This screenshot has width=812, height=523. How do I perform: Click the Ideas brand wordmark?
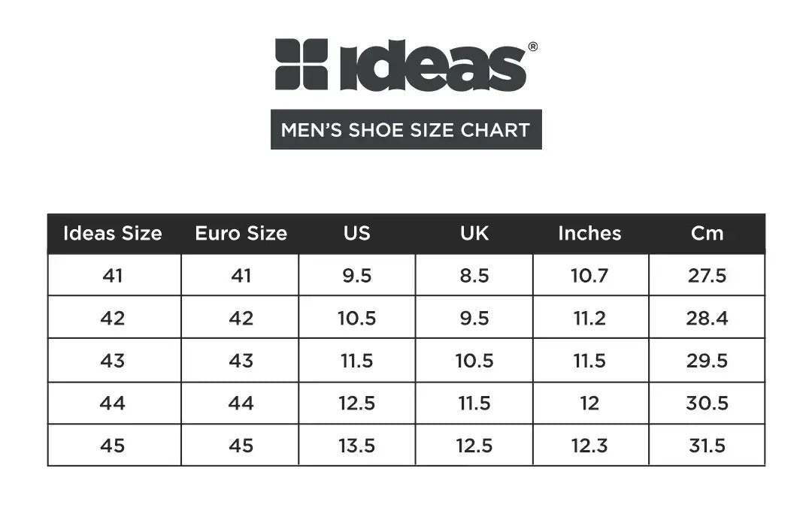[x=432, y=67]
